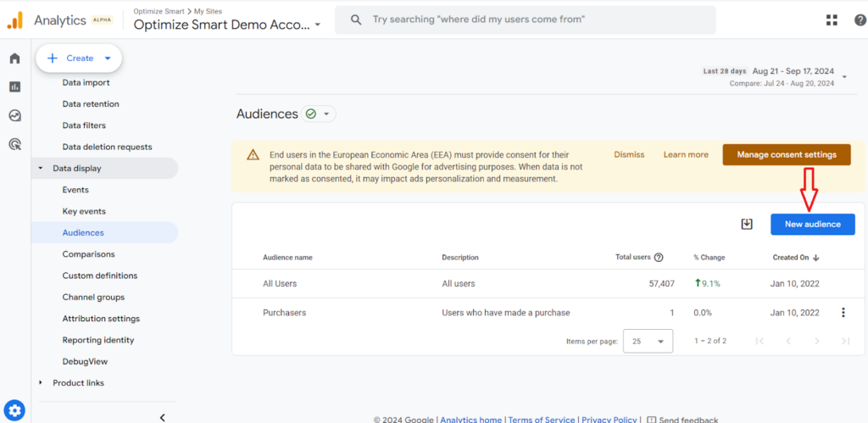Open the Google apps grid icon
868x423 pixels.
[x=832, y=20]
